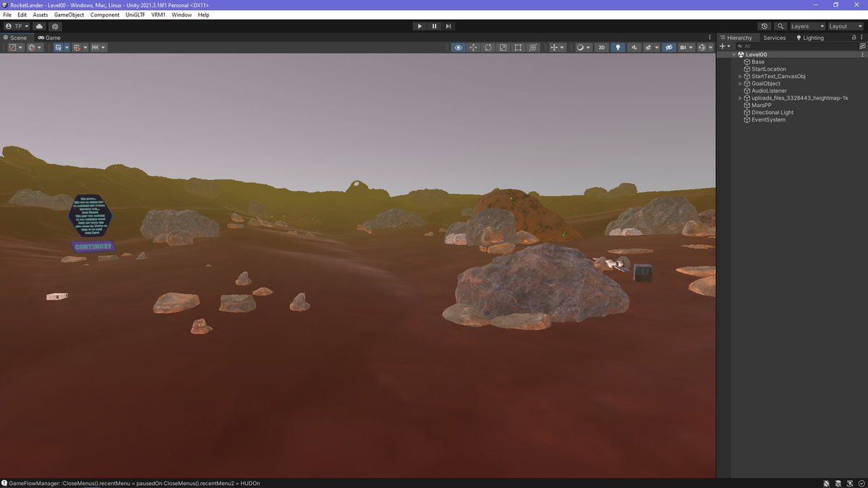Expand StartText_CanvasObj

pos(740,76)
